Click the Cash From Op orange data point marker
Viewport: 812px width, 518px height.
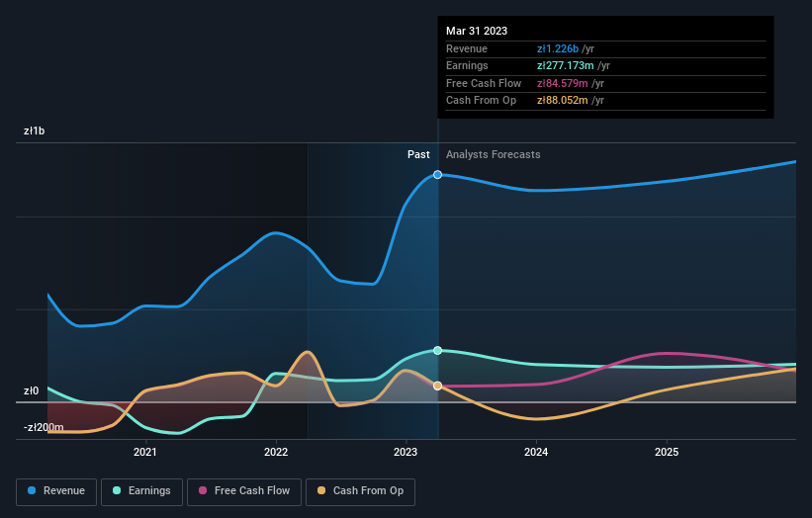[437, 387]
